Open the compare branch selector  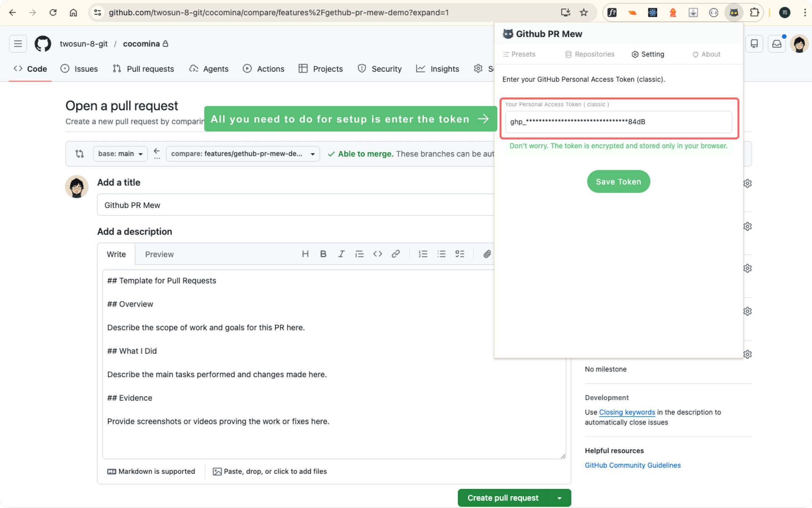[243, 154]
